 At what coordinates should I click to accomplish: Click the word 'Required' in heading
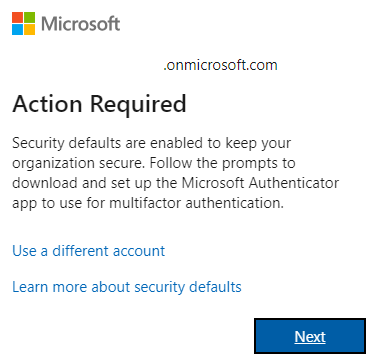[138, 104]
